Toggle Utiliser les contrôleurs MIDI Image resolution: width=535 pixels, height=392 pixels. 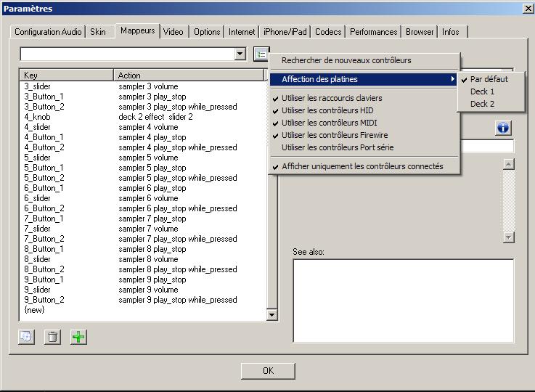329,123
